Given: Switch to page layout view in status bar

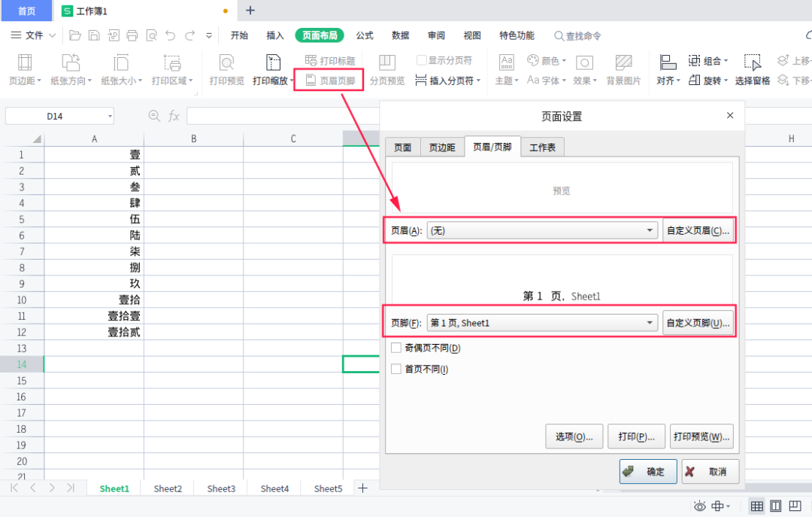Looking at the screenshot, I should [776, 506].
